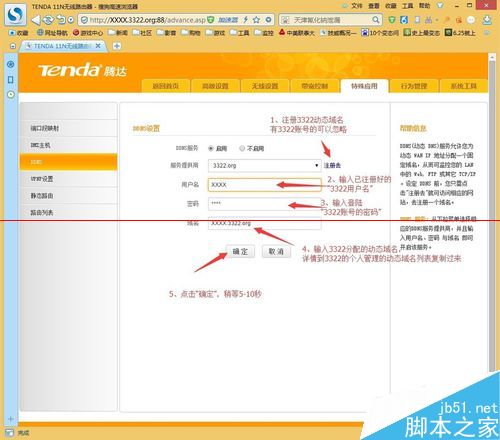The height and width of the screenshot is (440, 500).
Task: Click the phone icon in left sidebar
Action: (11, 80)
